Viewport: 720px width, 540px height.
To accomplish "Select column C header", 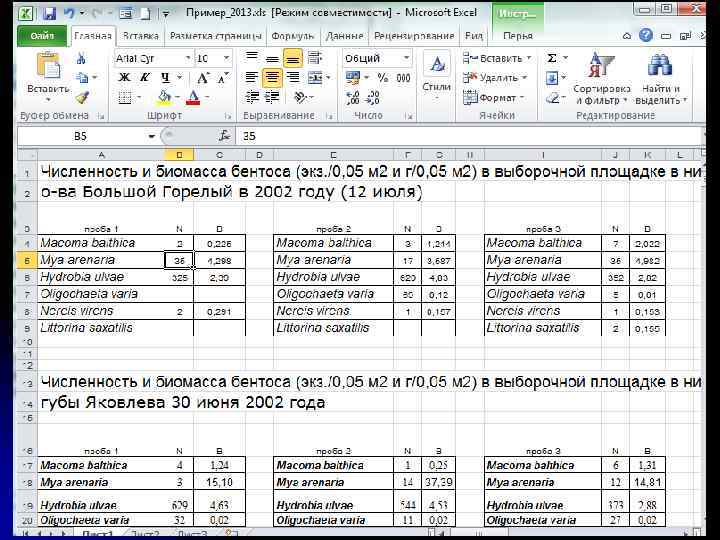I will coord(219,155).
